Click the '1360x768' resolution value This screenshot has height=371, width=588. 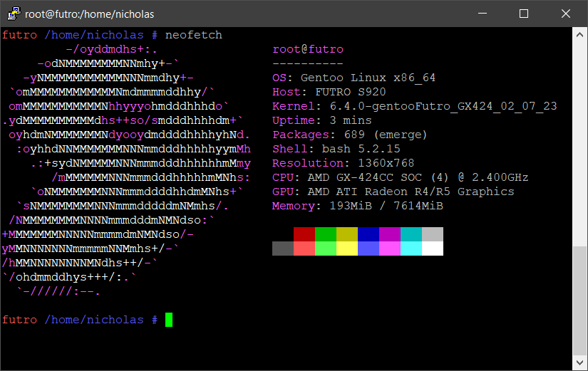(386, 163)
